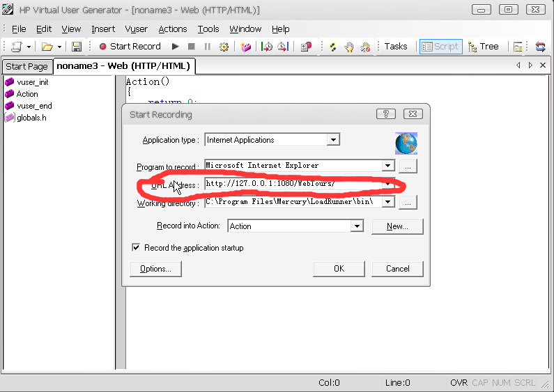This screenshot has height=392, width=554.
Task: Open the recording Options... button
Action: [155, 269]
